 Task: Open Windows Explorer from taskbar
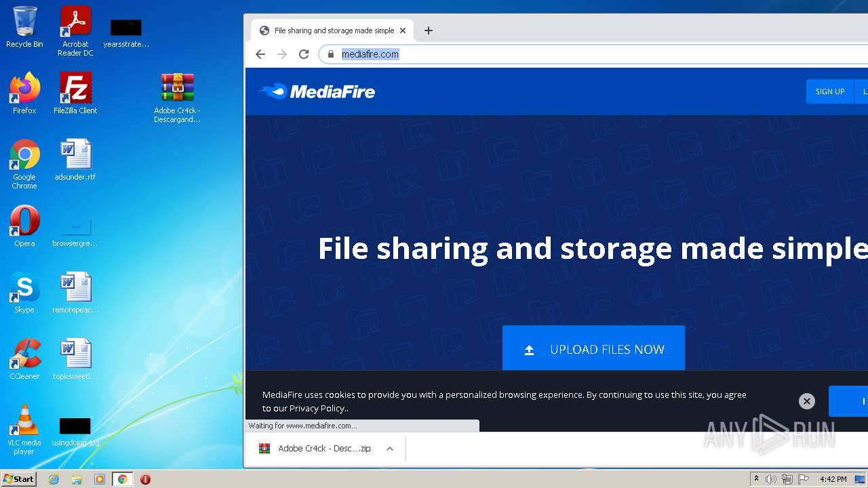tap(77, 479)
